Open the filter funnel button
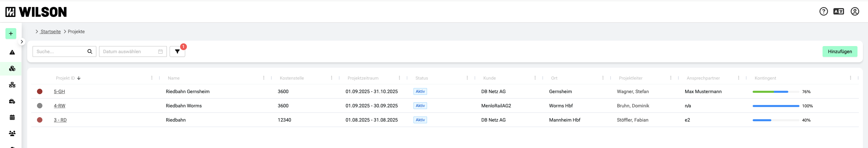The width and height of the screenshot is (868, 148). tap(177, 51)
